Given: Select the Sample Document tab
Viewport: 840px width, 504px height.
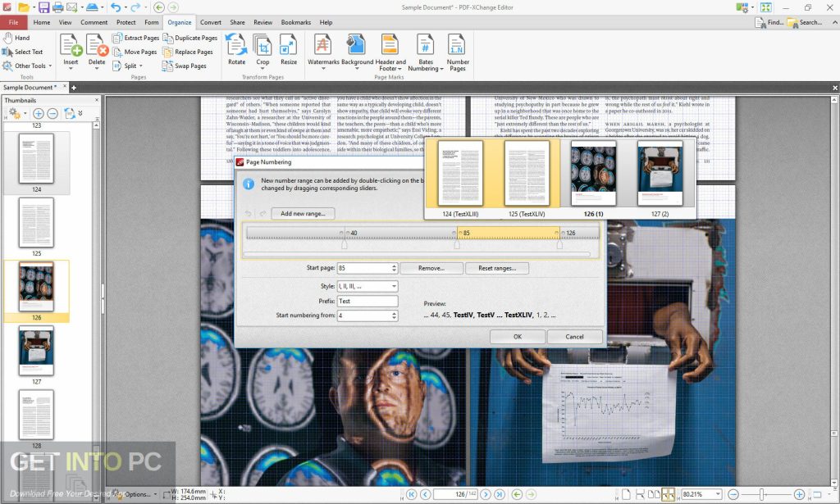Looking at the screenshot, I should (30, 87).
